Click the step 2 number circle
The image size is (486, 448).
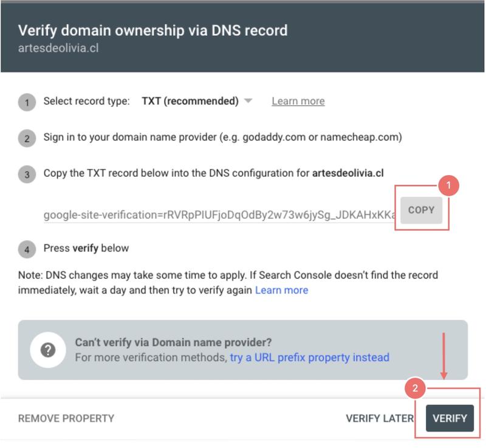point(27,138)
